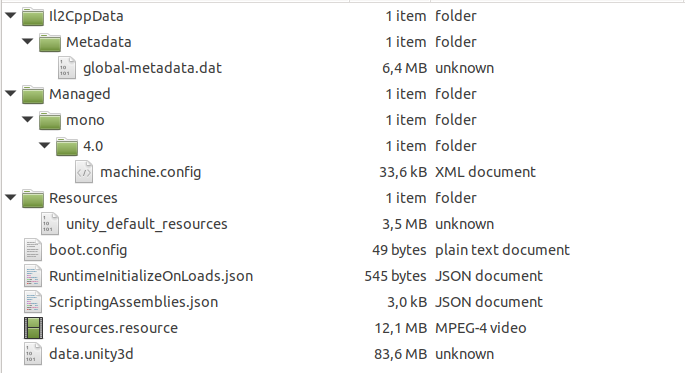Click the data.unity3d file icon
Screen dimensions: 685x373
[x=33, y=354]
